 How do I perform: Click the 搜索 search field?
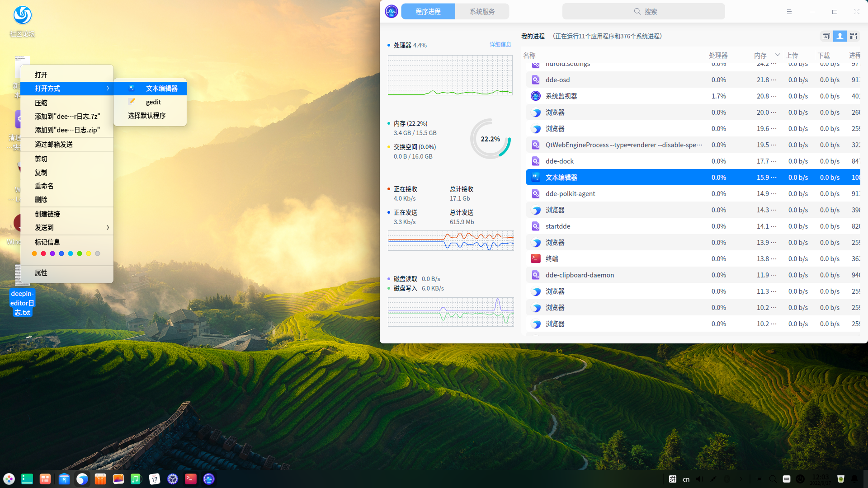click(x=643, y=12)
